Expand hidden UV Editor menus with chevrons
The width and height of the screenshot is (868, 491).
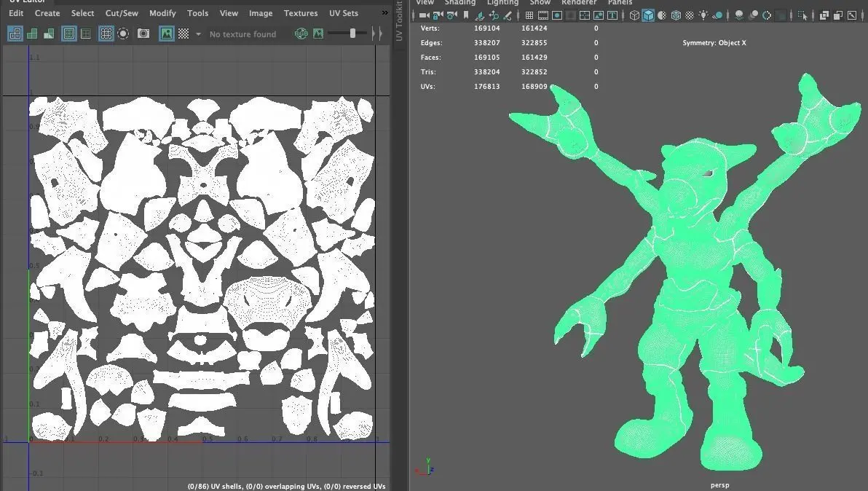point(384,12)
